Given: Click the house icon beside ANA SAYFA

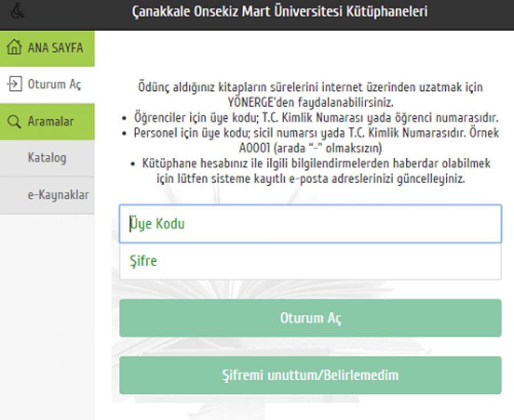Looking at the screenshot, I should (14, 47).
